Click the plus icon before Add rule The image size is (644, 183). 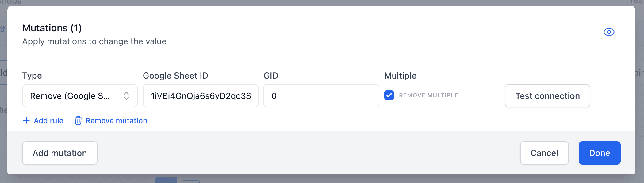[26, 120]
